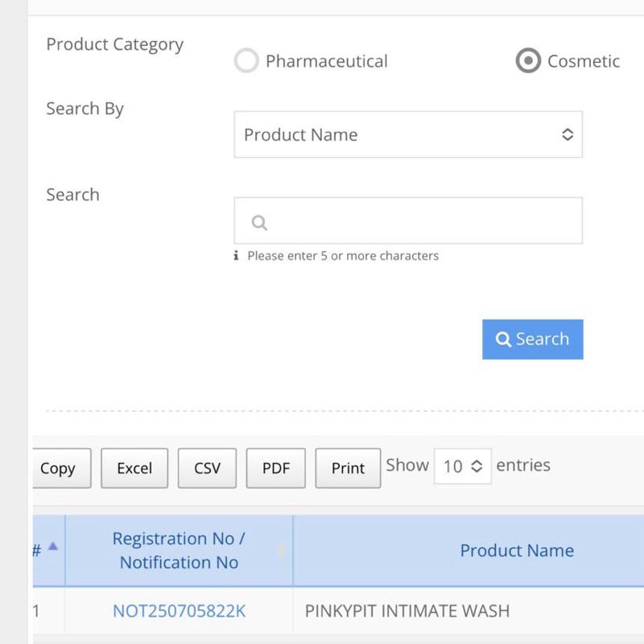644x644 pixels.
Task: Export results to Excel
Action: 134,469
